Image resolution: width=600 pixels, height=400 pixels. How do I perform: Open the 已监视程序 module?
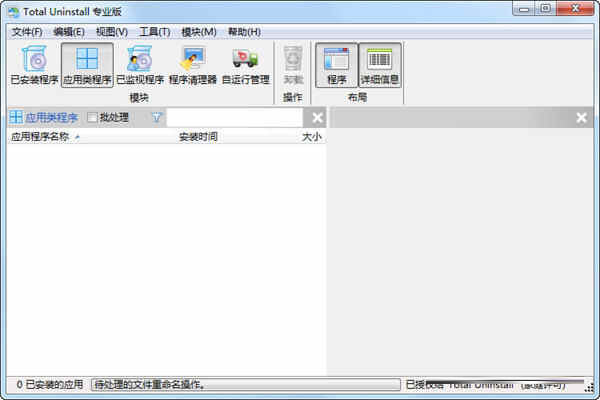pyautogui.click(x=139, y=64)
